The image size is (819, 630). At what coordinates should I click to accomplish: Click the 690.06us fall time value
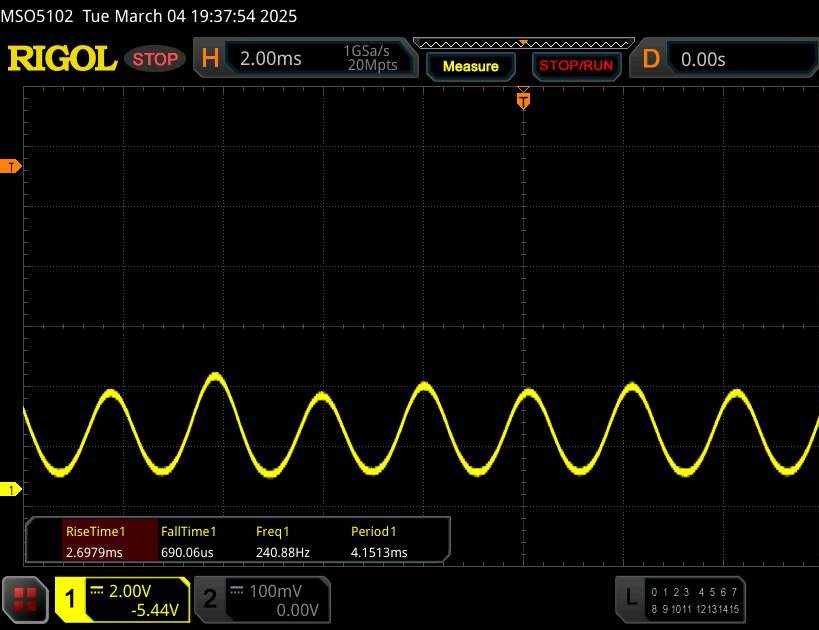[x=187, y=552]
